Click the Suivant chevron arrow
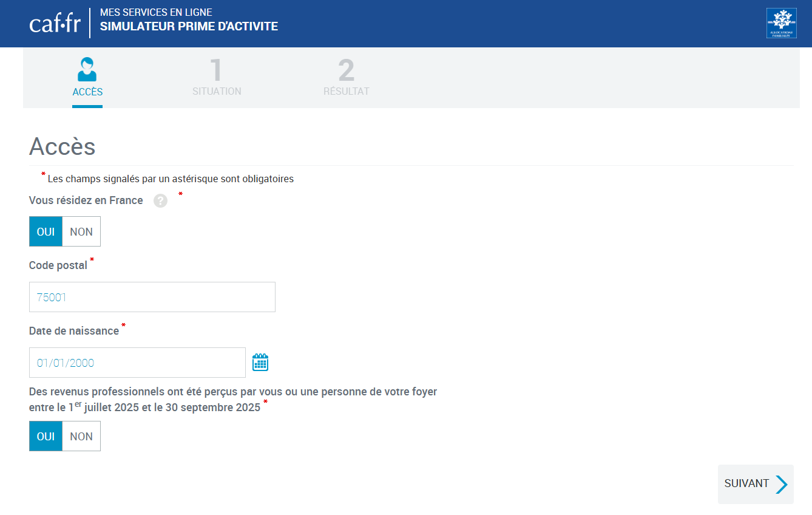812x515 pixels. coord(781,484)
